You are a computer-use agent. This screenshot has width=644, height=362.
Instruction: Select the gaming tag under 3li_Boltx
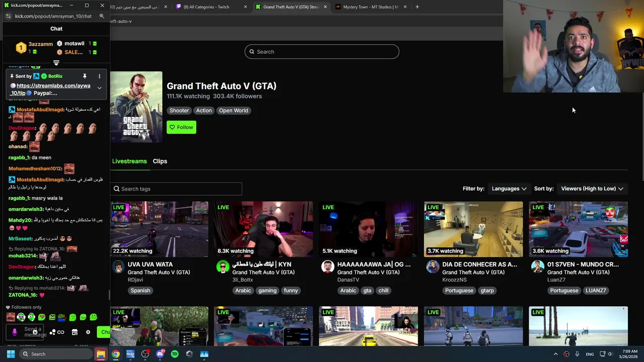tap(267, 291)
